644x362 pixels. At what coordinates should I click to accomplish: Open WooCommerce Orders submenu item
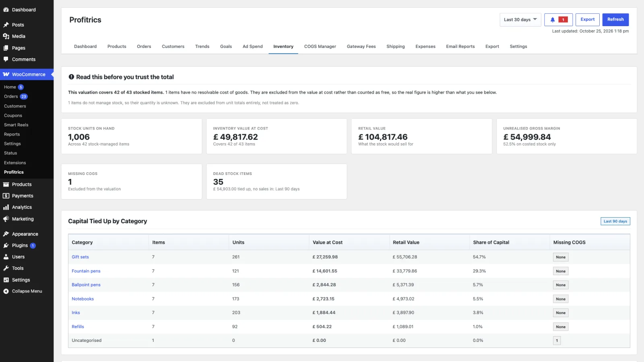click(11, 97)
